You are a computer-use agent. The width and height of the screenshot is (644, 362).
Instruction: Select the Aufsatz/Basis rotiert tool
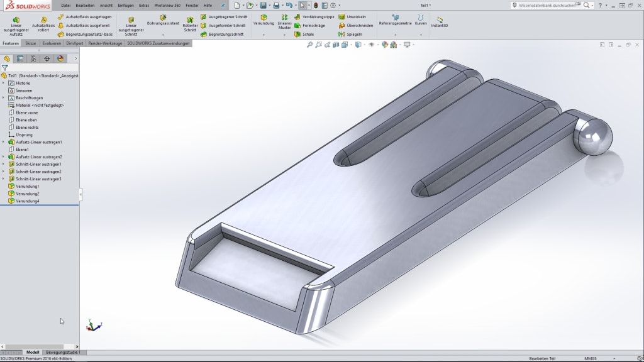[43, 25]
